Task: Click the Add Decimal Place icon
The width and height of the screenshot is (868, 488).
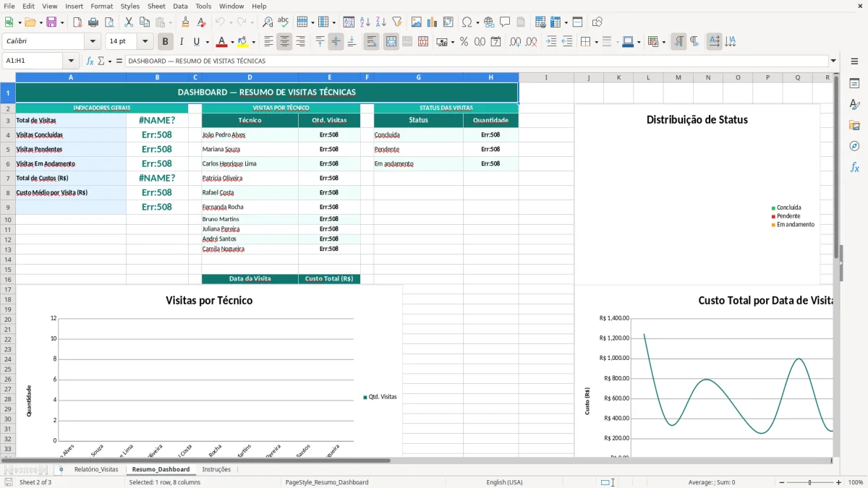Action: tap(515, 42)
